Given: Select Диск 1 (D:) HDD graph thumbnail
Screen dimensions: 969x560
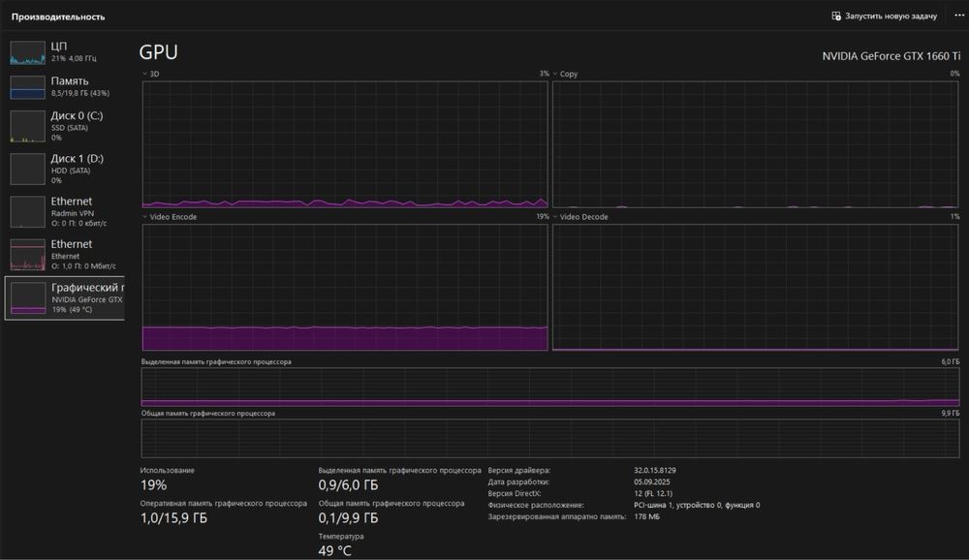Looking at the screenshot, I should [x=28, y=169].
